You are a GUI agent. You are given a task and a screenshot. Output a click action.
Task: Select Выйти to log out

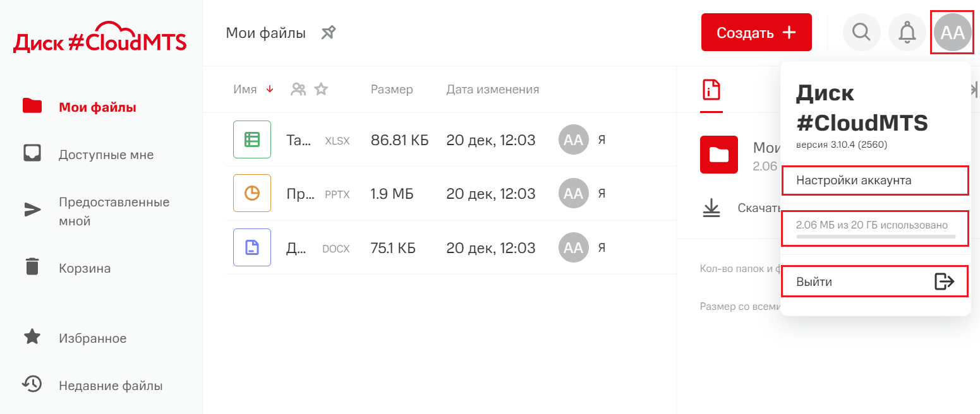874,281
